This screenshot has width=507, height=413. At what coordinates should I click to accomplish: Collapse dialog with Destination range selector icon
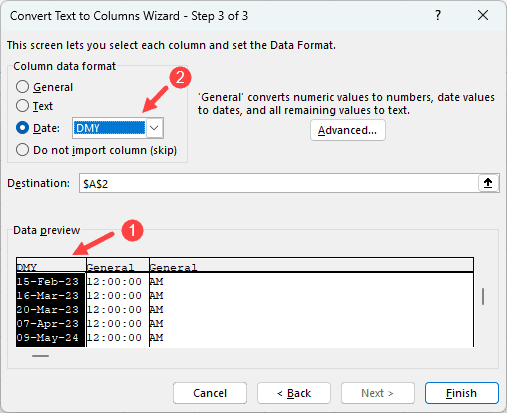click(488, 183)
